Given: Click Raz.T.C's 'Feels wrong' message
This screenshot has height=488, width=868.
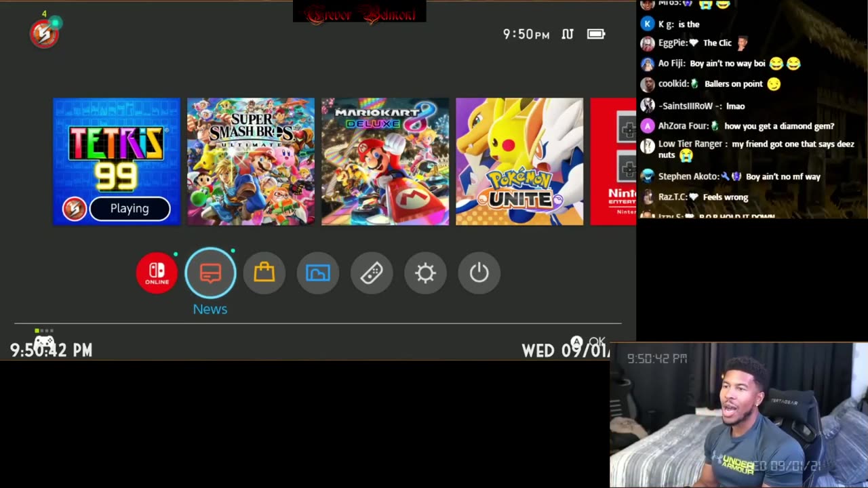Looking at the screenshot, I should coord(694,197).
